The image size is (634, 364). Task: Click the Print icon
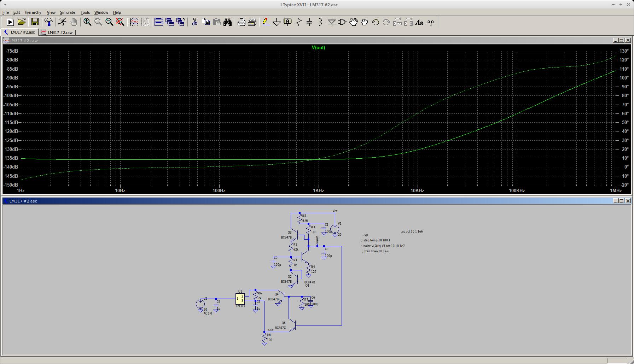pos(252,22)
